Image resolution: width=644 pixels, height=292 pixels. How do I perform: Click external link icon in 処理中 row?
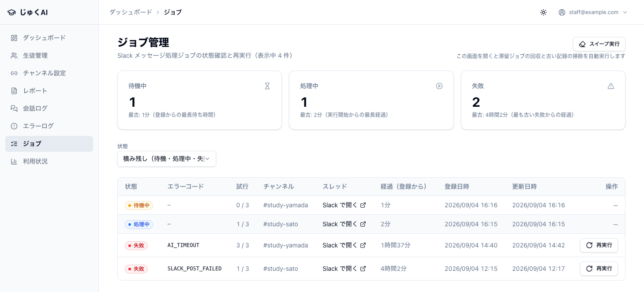click(x=363, y=224)
